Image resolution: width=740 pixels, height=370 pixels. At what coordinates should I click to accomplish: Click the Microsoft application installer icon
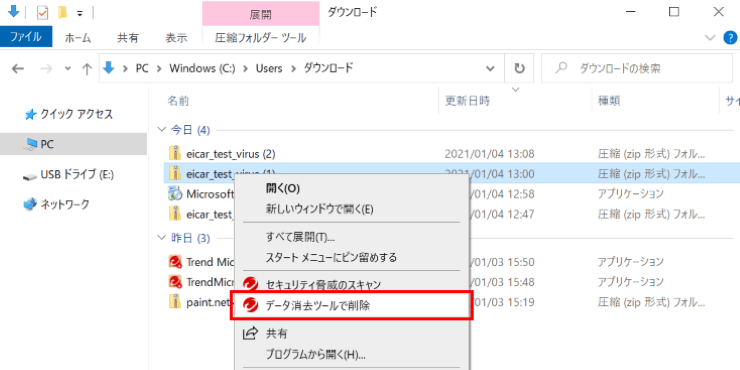175,193
